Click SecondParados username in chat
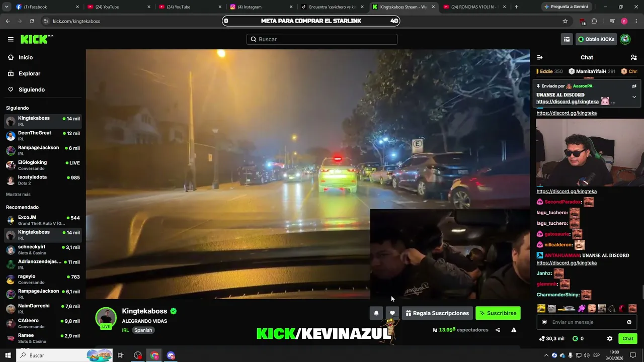The image size is (644, 362). [x=562, y=202]
